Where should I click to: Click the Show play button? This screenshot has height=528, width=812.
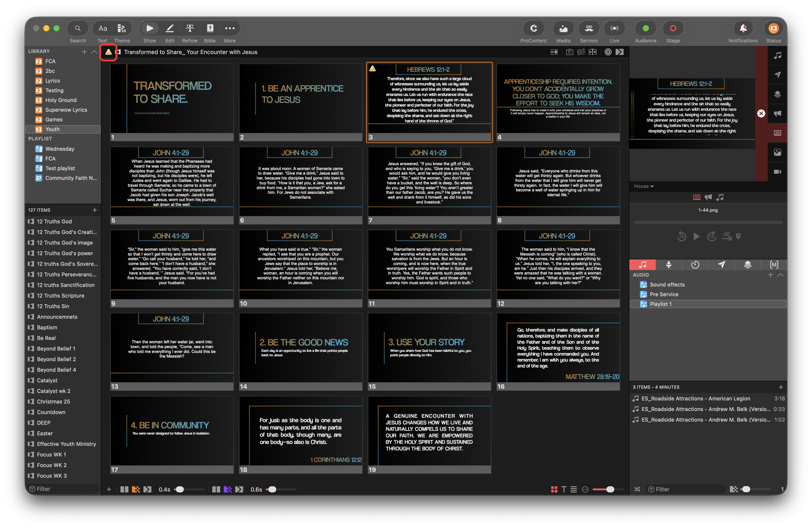[x=150, y=28]
